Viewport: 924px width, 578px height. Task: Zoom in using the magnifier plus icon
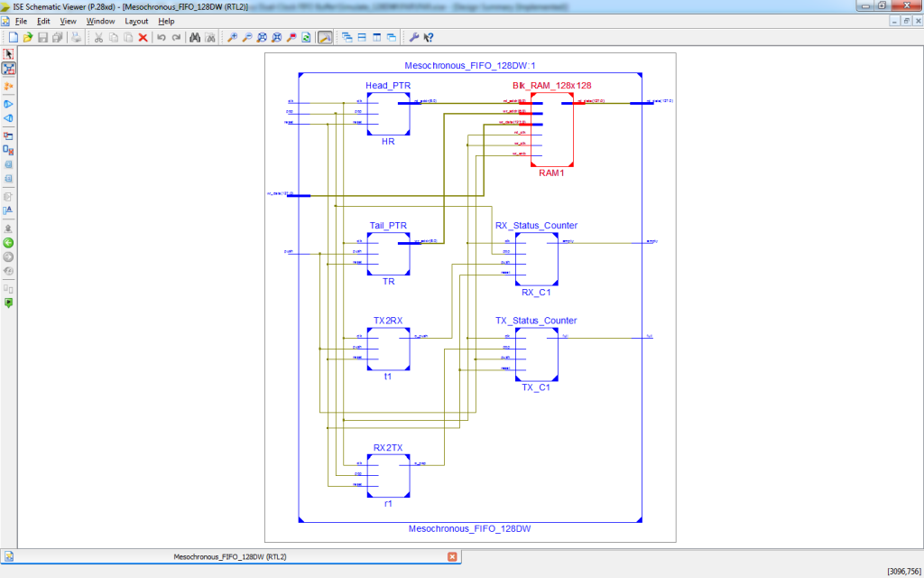232,38
